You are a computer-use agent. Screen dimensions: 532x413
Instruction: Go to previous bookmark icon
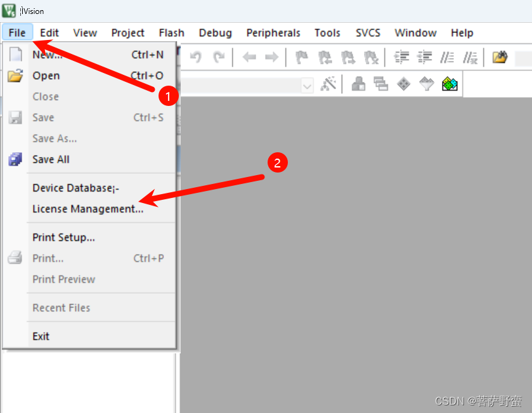(x=325, y=57)
